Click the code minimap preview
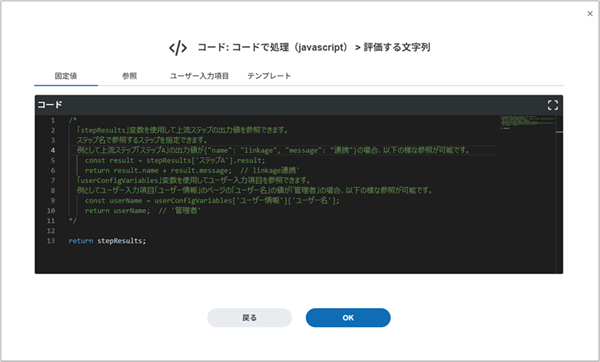Screen dimensions: 600x362 pos(527,122)
